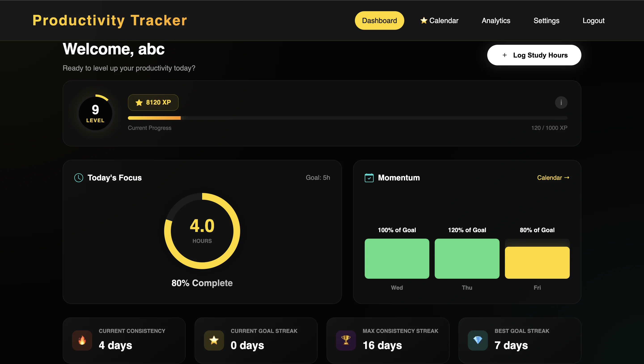This screenshot has width=644, height=364.
Task: Click the clock icon beside Today's Focus
Action: [78, 178]
